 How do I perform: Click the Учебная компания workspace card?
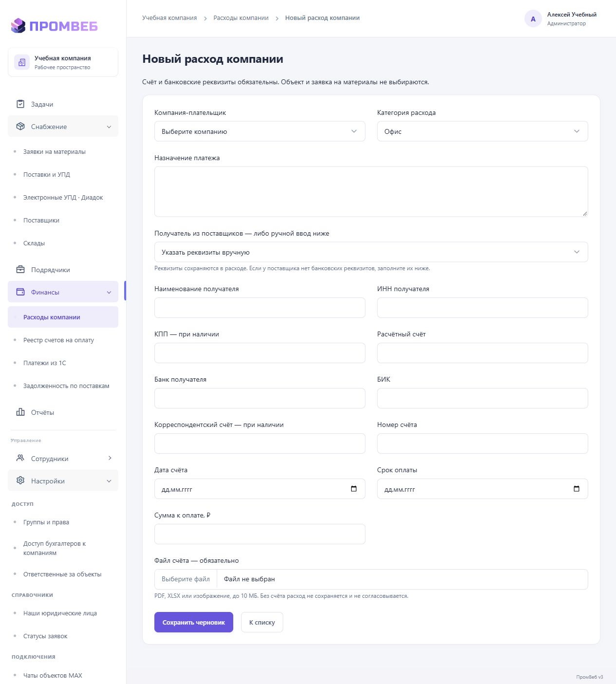coord(63,62)
